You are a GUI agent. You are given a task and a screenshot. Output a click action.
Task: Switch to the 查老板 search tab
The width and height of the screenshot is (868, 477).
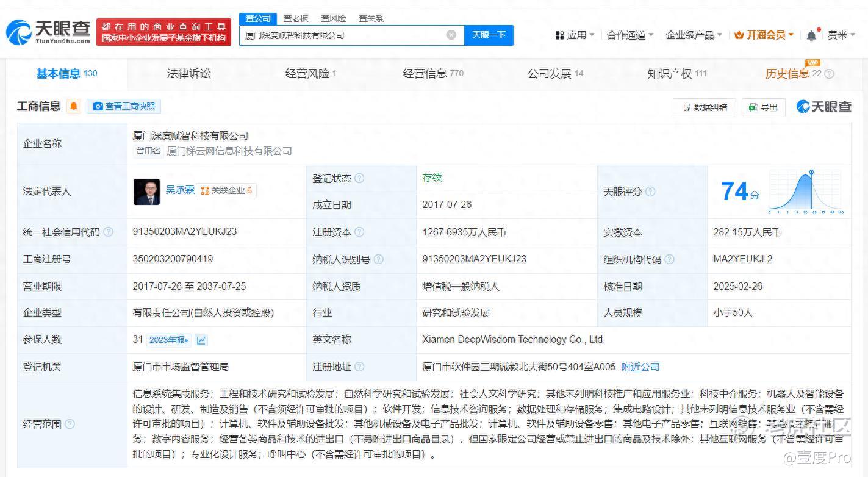[296, 18]
